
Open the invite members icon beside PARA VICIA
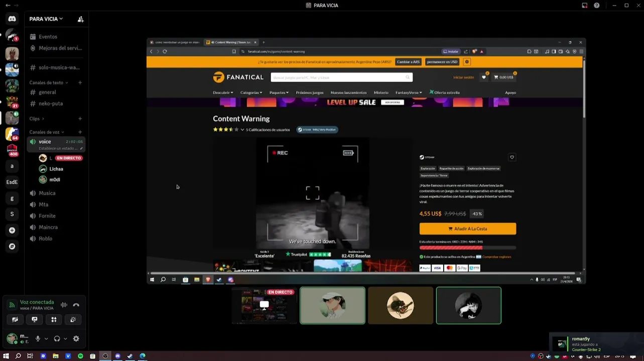pos(80,19)
